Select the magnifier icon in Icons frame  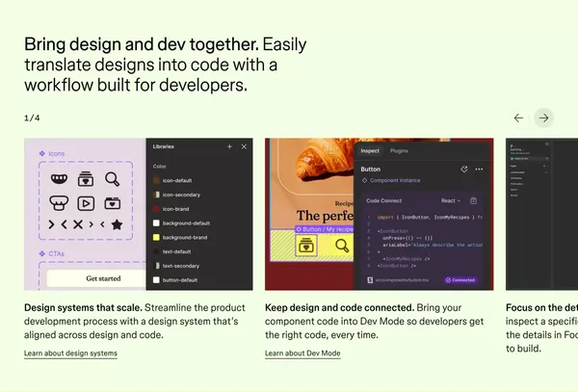[x=112, y=179]
